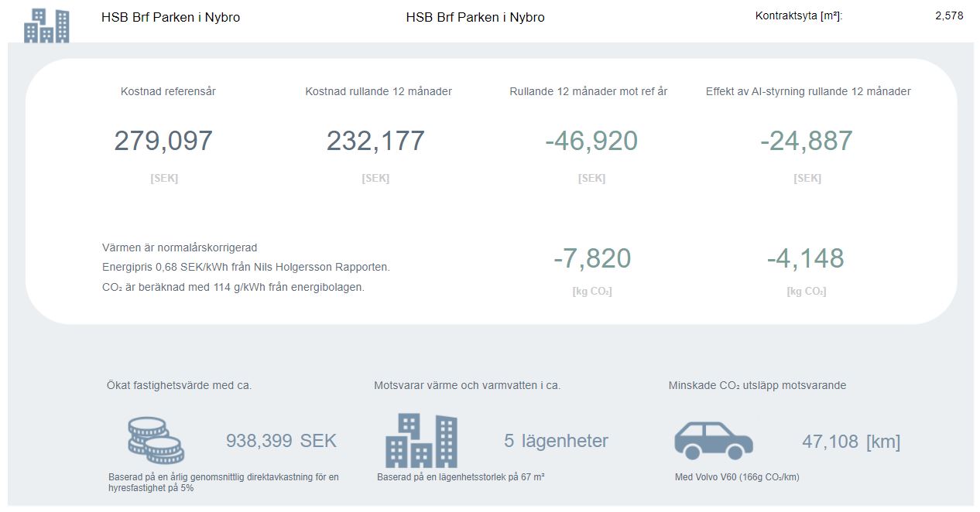Click Rullande 12 månader mot ref år label
Screen dimensions: 980x512
pyautogui.click(x=588, y=91)
